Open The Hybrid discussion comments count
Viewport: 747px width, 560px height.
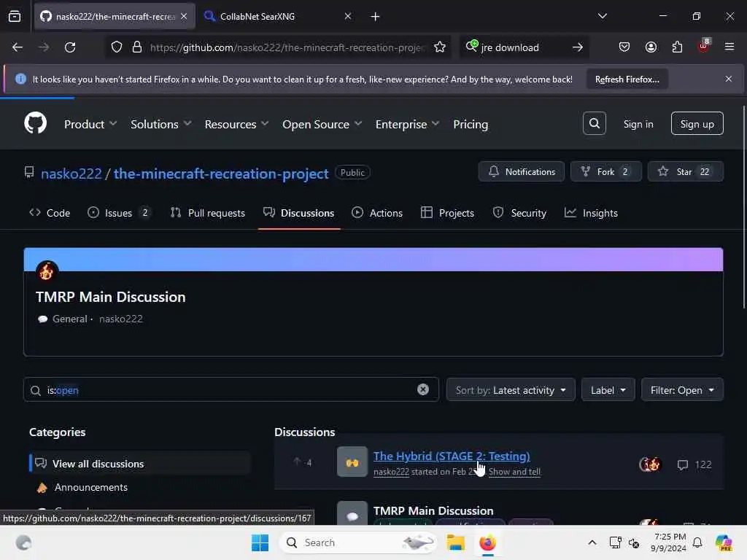pyautogui.click(x=694, y=464)
